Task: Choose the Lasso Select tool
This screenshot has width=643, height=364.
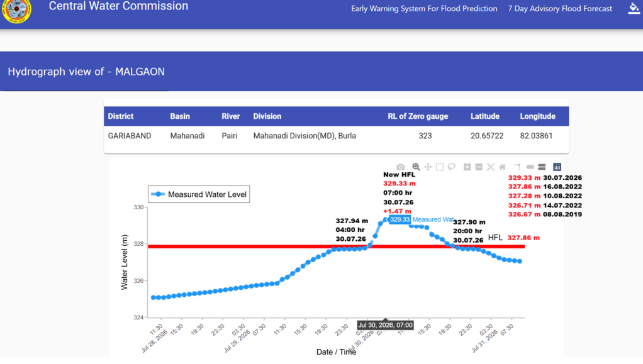Action: point(452,167)
